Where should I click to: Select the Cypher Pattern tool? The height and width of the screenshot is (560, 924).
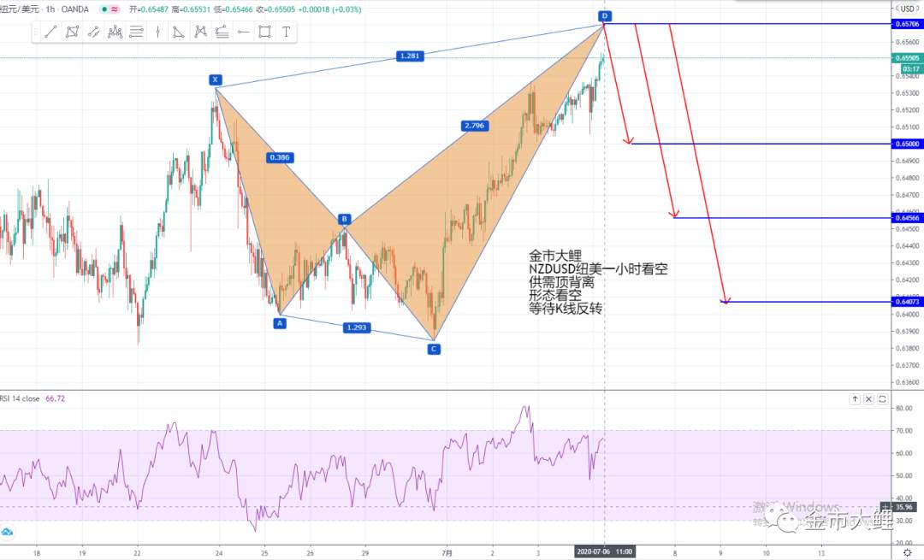pyautogui.click(x=200, y=32)
